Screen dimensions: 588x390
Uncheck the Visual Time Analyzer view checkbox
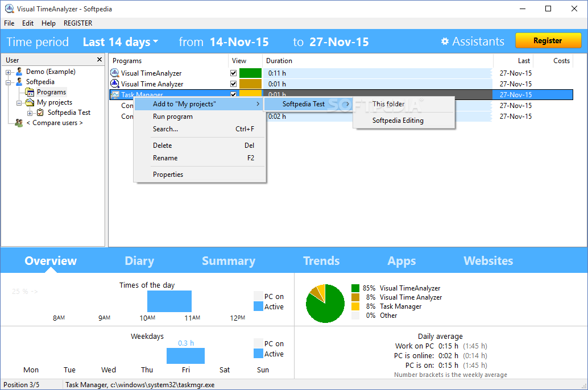[233, 84]
